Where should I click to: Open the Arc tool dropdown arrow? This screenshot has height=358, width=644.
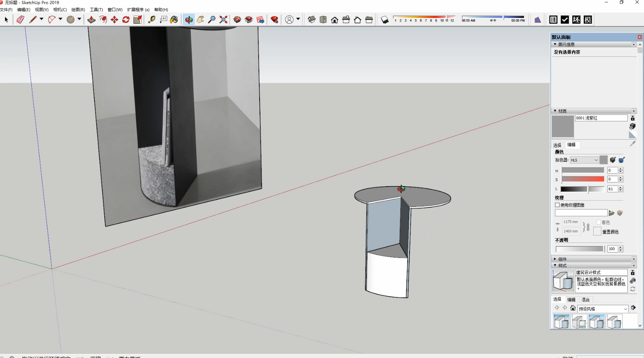(60, 19)
